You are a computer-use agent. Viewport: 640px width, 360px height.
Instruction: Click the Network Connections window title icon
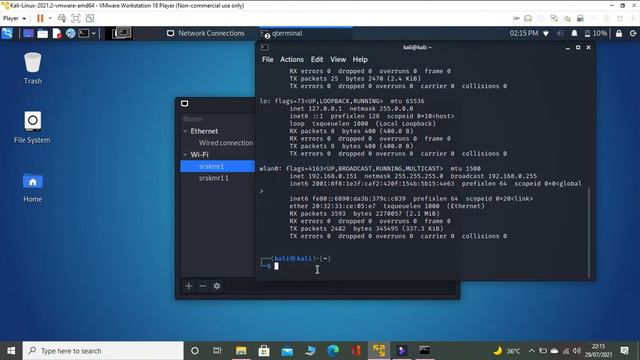click(x=184, y=104)
